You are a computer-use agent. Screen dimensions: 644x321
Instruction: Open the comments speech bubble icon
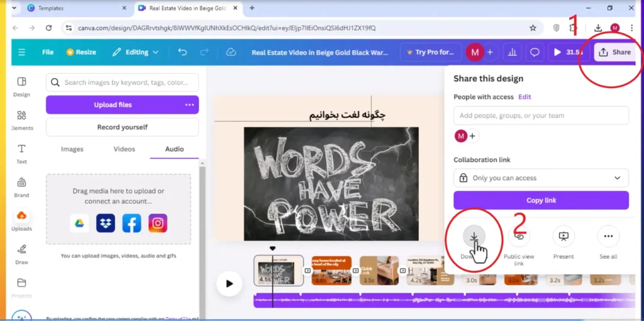[x=535, y=52]
